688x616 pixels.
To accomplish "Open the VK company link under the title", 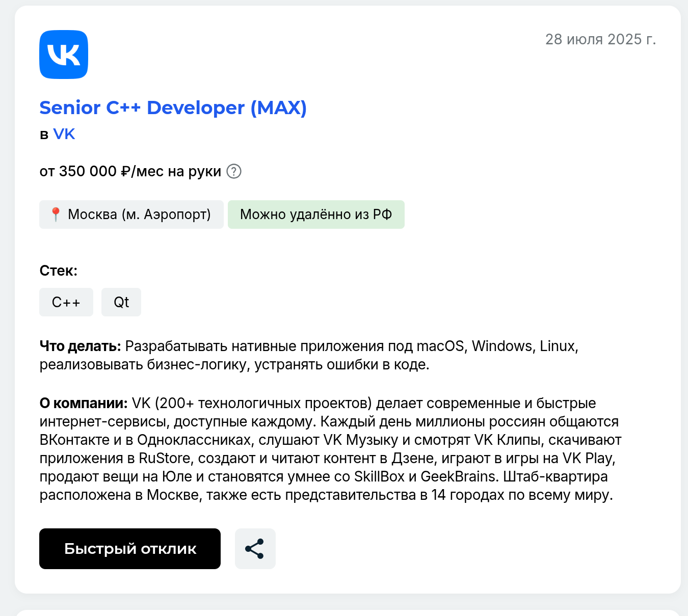I will tap(64, 134).
